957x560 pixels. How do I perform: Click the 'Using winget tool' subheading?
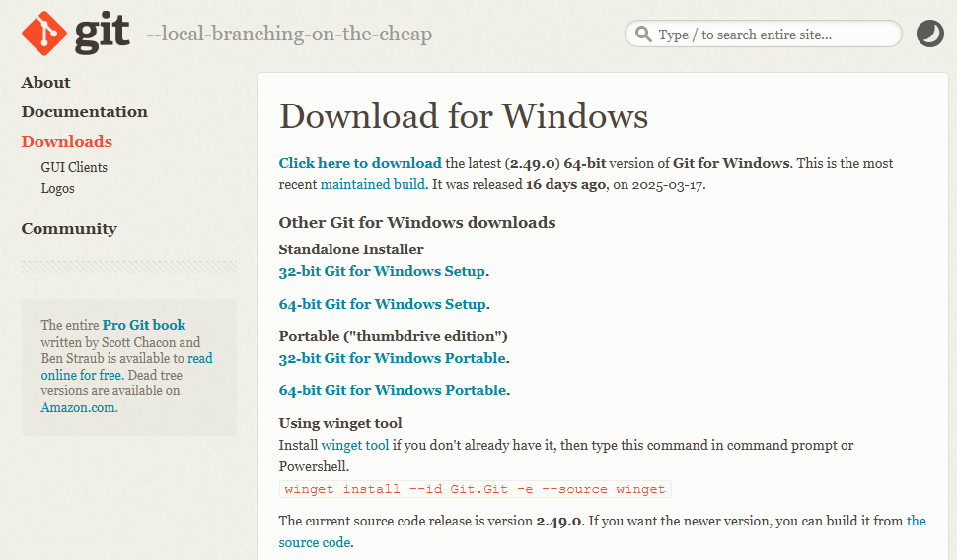tap(340, 423)
